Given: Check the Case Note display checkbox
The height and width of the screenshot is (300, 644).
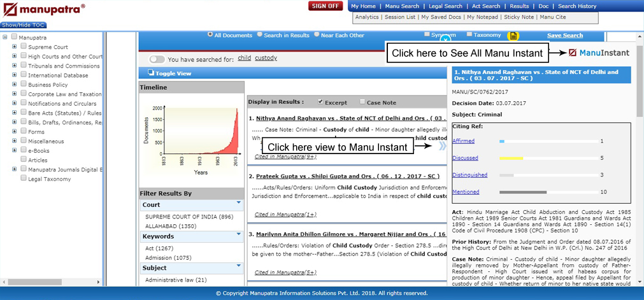Looking at the screenshot, I should tap(362, 101).
